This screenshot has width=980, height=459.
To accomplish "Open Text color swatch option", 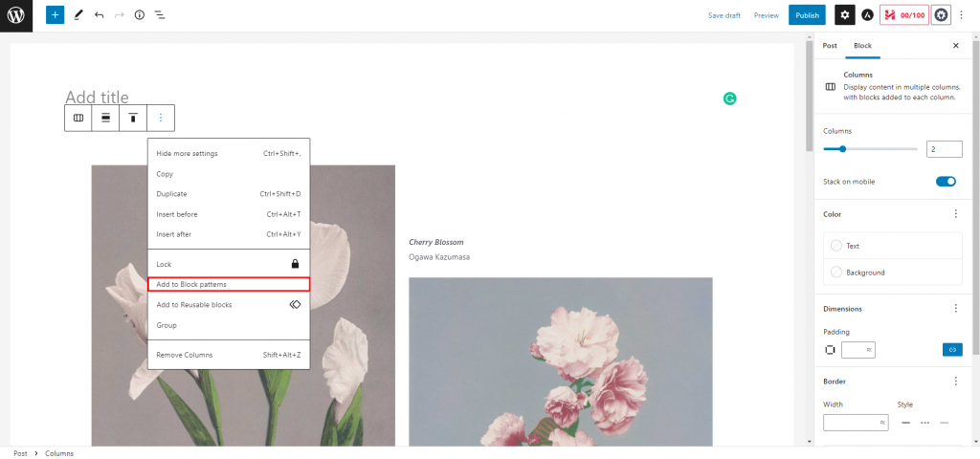I will [x=893, y=246].
